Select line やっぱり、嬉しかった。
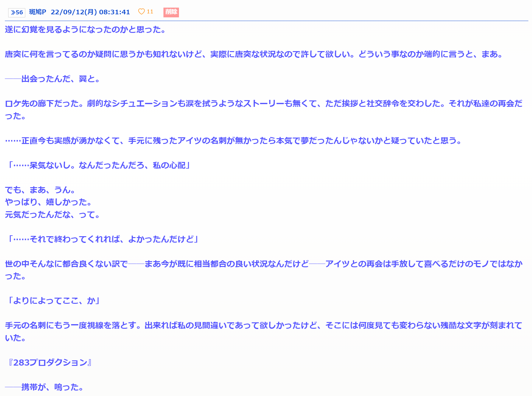 pyautogui.click(x=48, y=202)
